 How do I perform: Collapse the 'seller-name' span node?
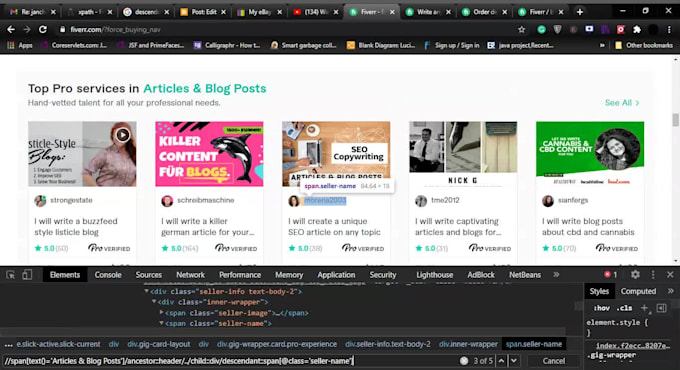point(161,324)
